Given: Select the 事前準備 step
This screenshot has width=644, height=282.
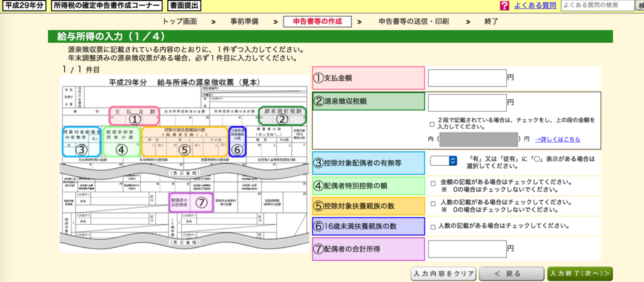Looking at the screenshot, I should 245,22.
